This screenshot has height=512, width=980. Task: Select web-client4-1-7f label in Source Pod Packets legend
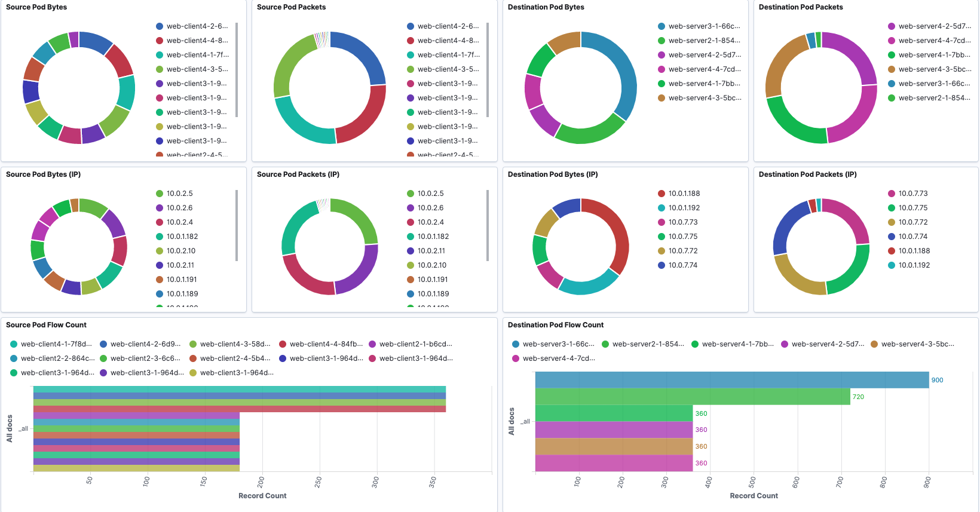pos(448,55)
